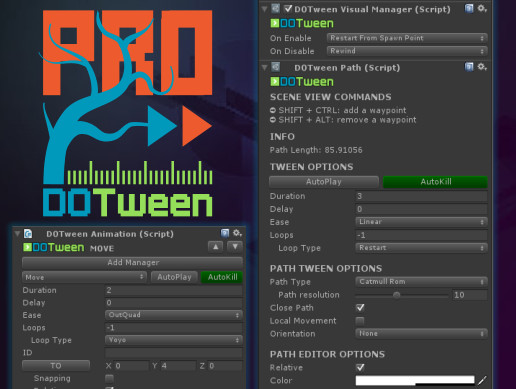
Task: Toggle Relative checkbox in Path Editor Options
Action: (x=360, y=367)
